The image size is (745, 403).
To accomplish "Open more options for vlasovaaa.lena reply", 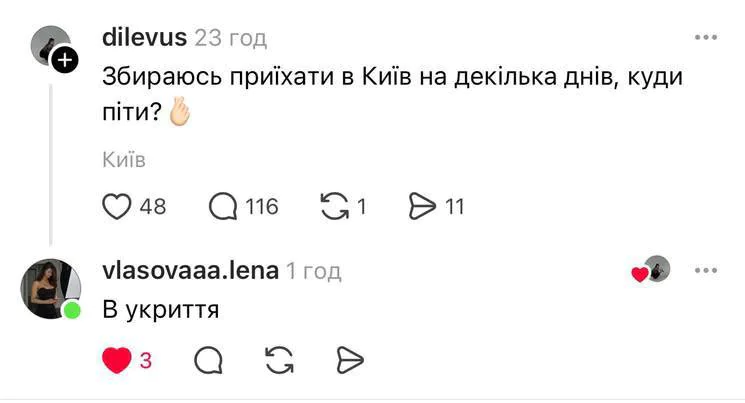I will [706, 270].
